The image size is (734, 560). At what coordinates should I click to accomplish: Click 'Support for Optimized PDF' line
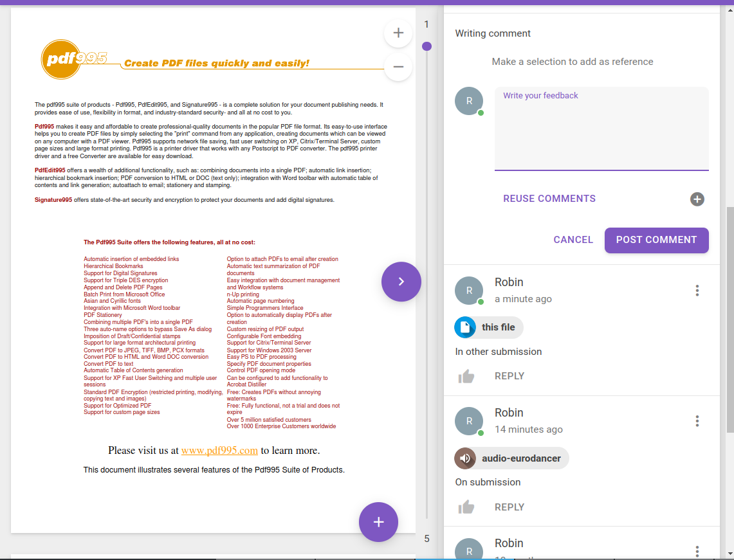[118, 406]
